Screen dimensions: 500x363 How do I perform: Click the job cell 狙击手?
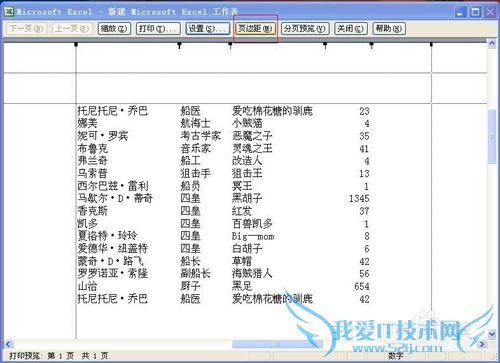(x=195, y=173)
